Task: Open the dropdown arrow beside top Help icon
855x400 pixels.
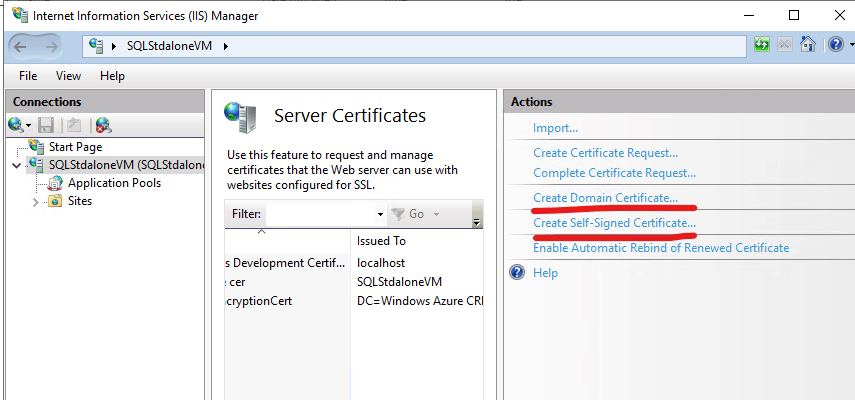Action: coord(851,45)
